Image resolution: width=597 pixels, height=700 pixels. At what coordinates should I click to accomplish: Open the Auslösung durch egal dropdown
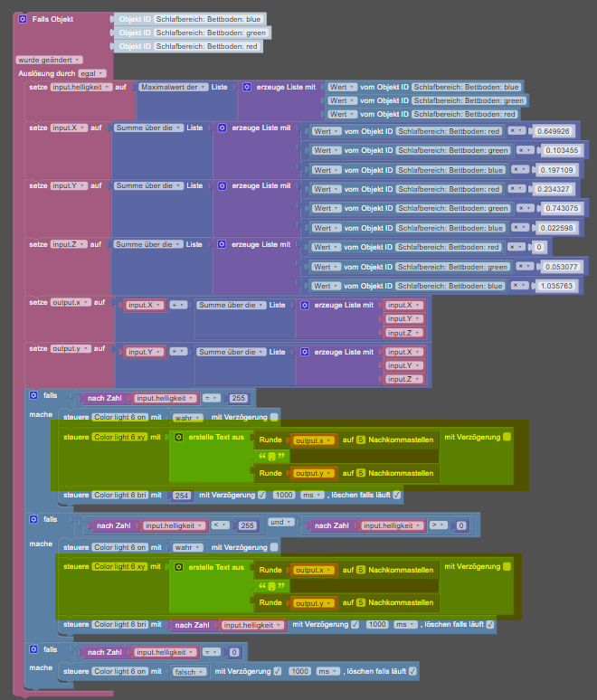click(92, 73)
